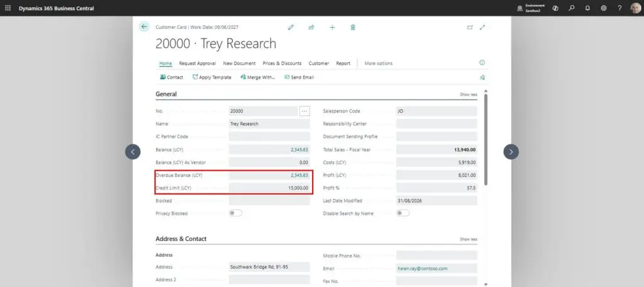Open Balance (LCY) value 2,345.63

[x=299, y=150]
